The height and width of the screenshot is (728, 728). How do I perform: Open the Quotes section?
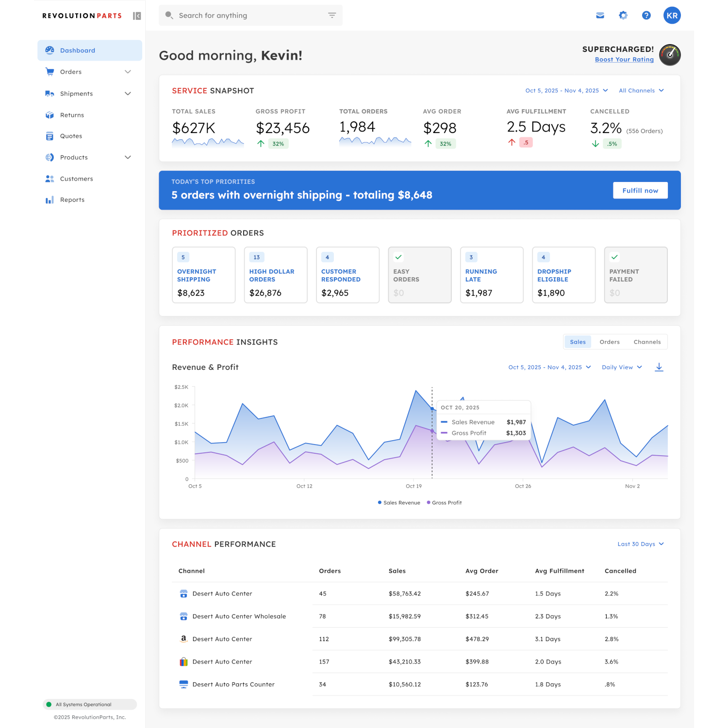pos(71,136)
